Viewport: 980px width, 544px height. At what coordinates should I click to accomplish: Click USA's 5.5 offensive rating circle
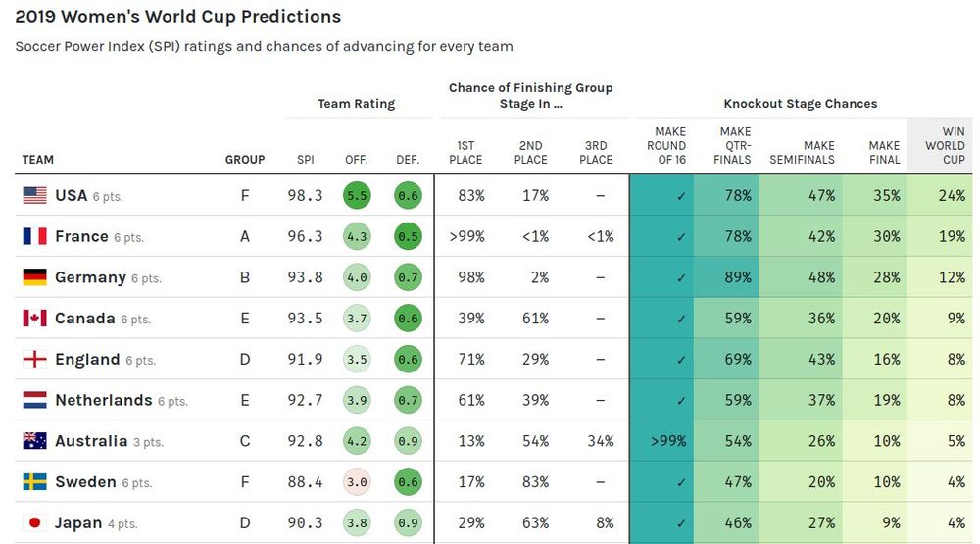click(357, 196)
